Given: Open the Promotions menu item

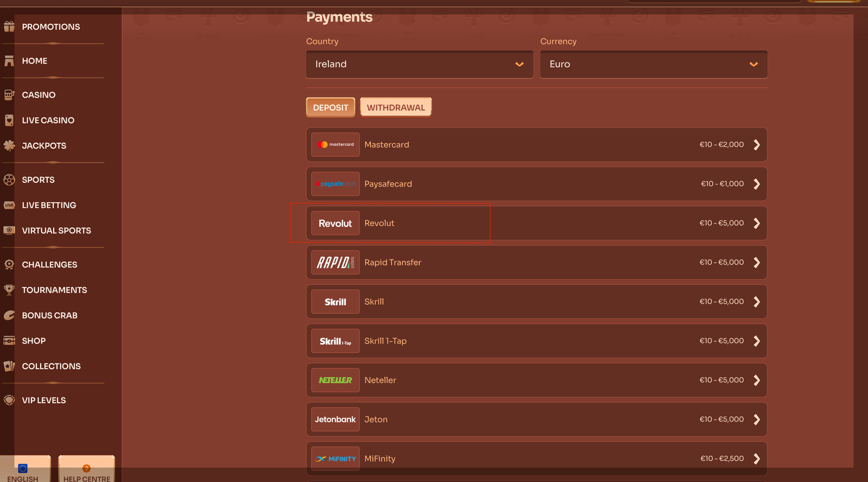Looking at the screenshot, I should point(51,27).
